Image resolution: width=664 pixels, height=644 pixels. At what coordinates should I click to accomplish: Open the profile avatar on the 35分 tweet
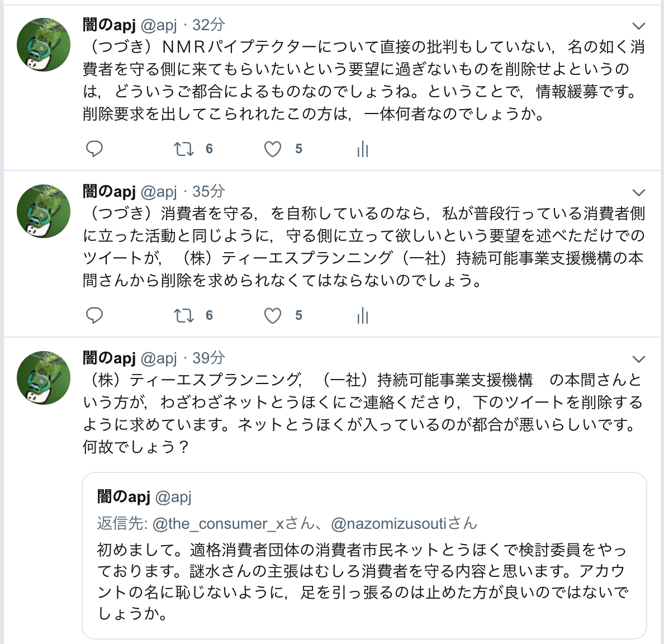point(44,211)
